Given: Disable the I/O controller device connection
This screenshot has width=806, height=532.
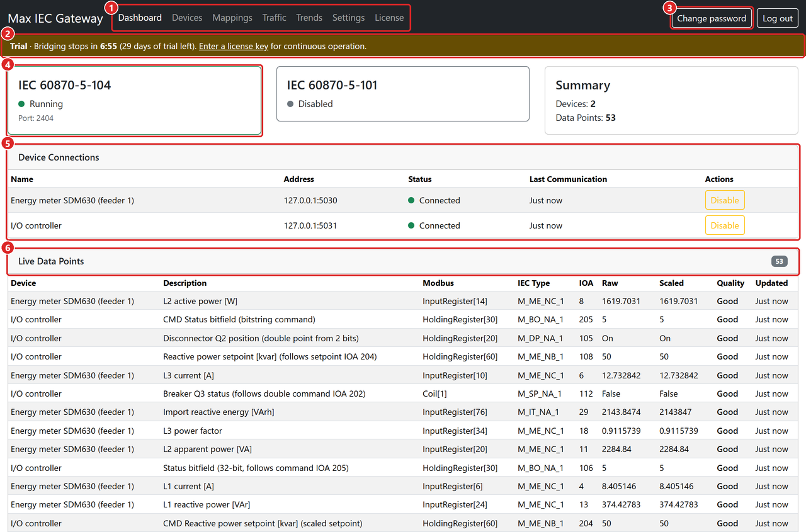Looking at the screenshot, I should (x=725, y=225).
